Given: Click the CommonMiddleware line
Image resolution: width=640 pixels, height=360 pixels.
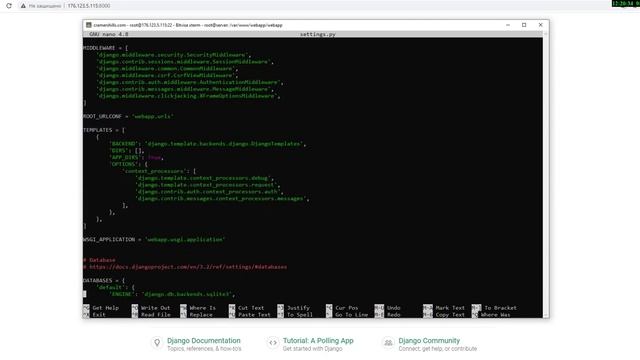Looking at the screenshot, I should click(167, 69).
